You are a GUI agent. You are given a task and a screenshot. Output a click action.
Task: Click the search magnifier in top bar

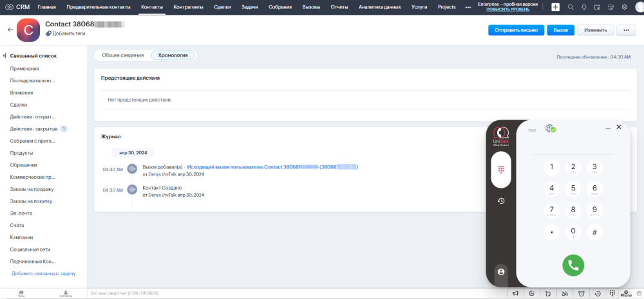(571, 7)
